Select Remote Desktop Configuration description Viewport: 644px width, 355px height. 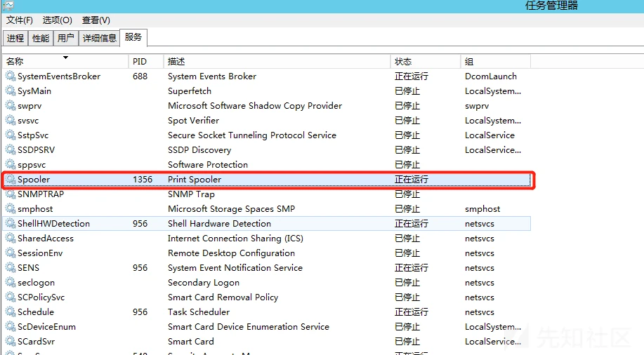point(231,253)
